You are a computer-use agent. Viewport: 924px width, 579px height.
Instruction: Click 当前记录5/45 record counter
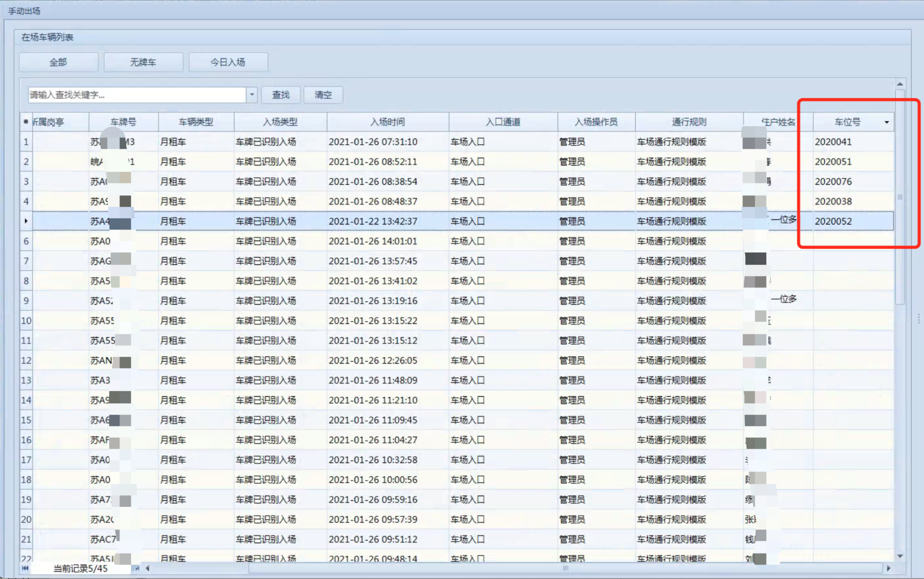(80, 569)
